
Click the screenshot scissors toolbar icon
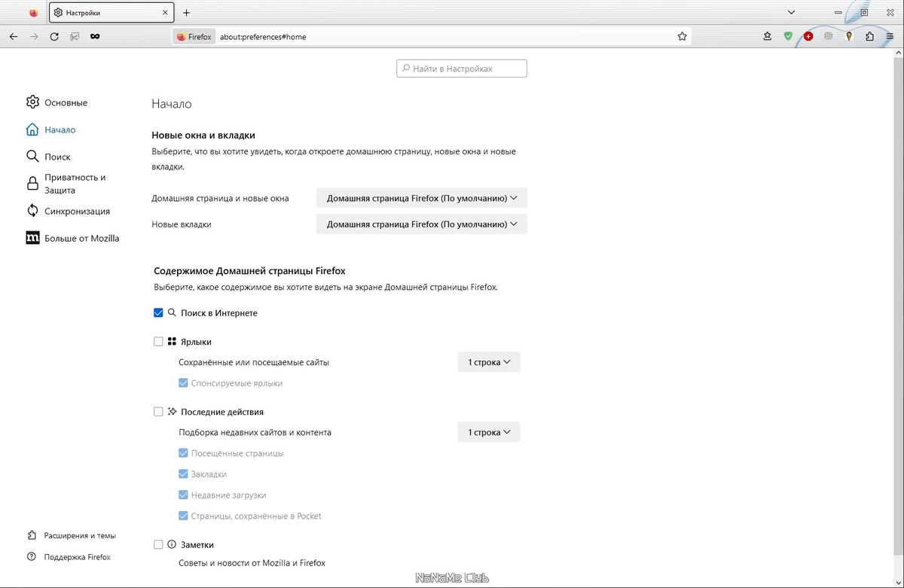pos(75,36)
